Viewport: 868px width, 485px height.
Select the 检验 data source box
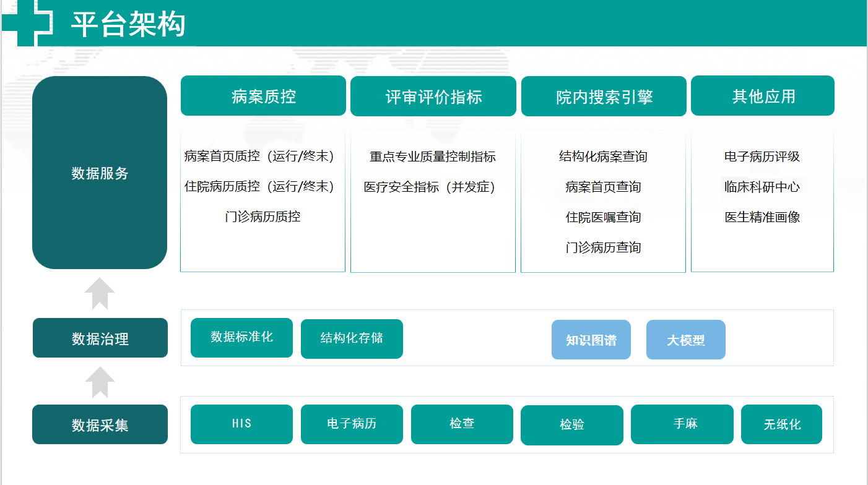tap(572, 426)
